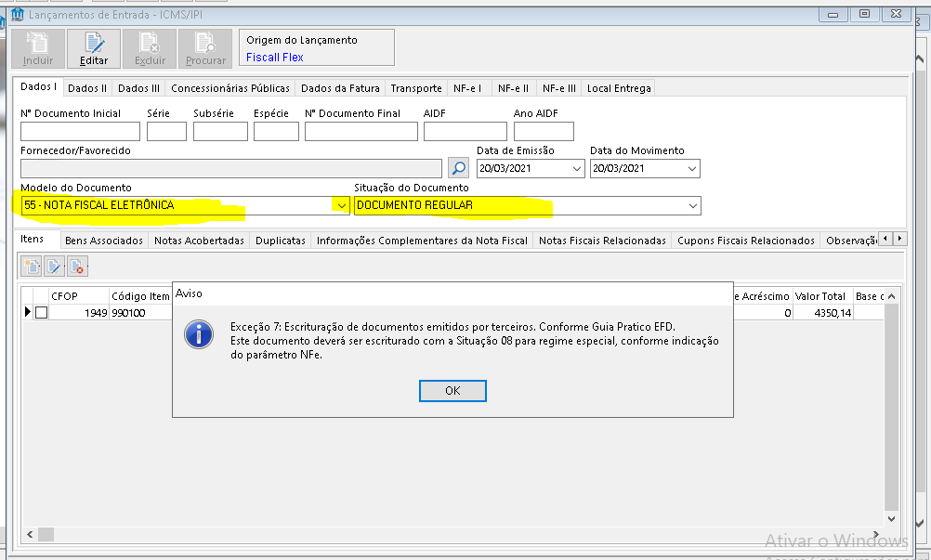Open Duplicatas sub-tab
Image resolution: width=931 pixels, height=560 pixels.
tap(281, 241)
